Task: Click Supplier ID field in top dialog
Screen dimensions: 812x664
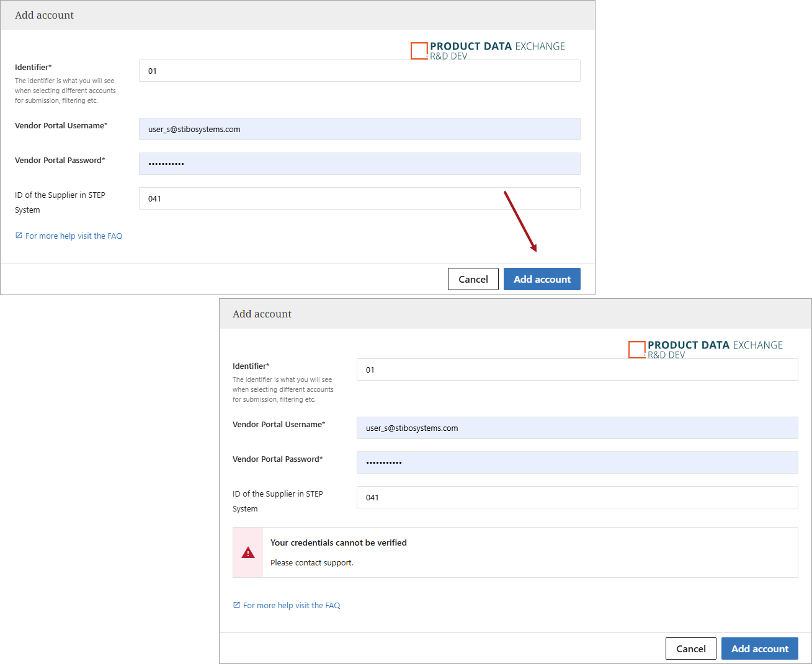Action: pos(359,198)
